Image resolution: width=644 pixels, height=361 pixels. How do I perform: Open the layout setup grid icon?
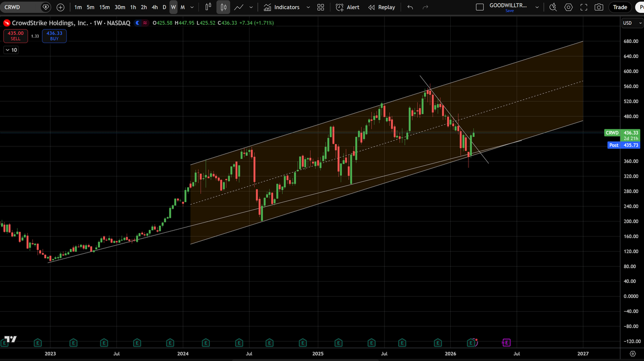click(x=320, y=7)
